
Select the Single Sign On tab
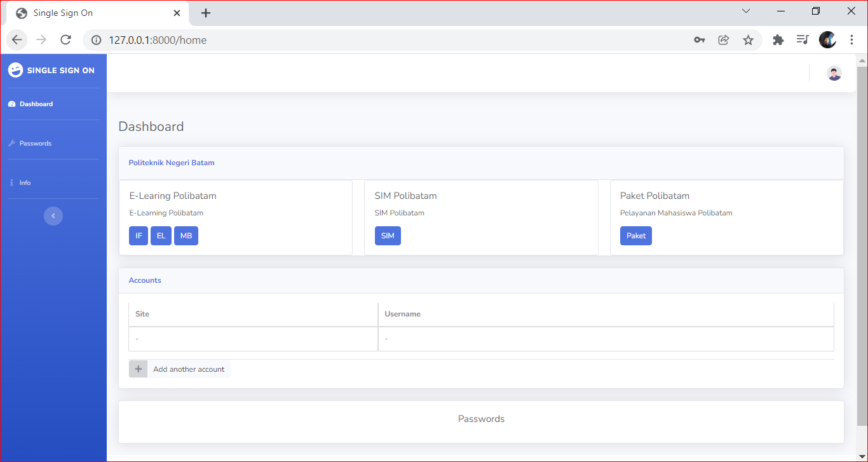coord(98,13)
